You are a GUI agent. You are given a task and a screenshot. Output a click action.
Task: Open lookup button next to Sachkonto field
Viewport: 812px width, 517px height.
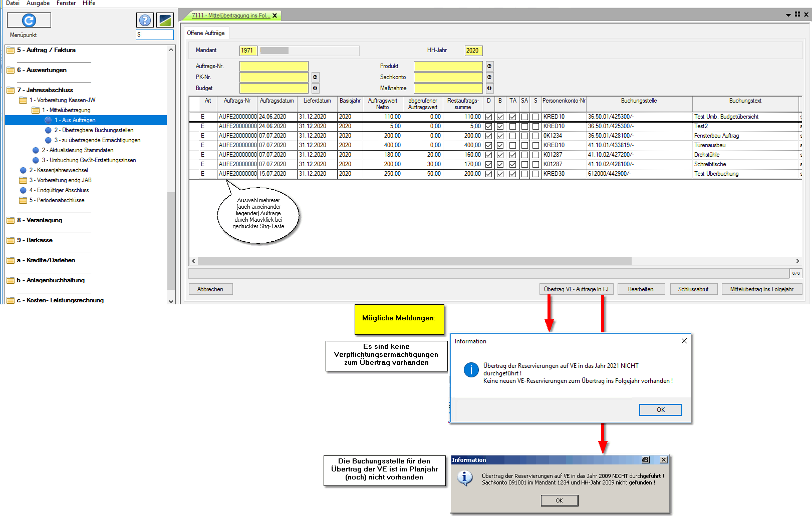point(489,77)
